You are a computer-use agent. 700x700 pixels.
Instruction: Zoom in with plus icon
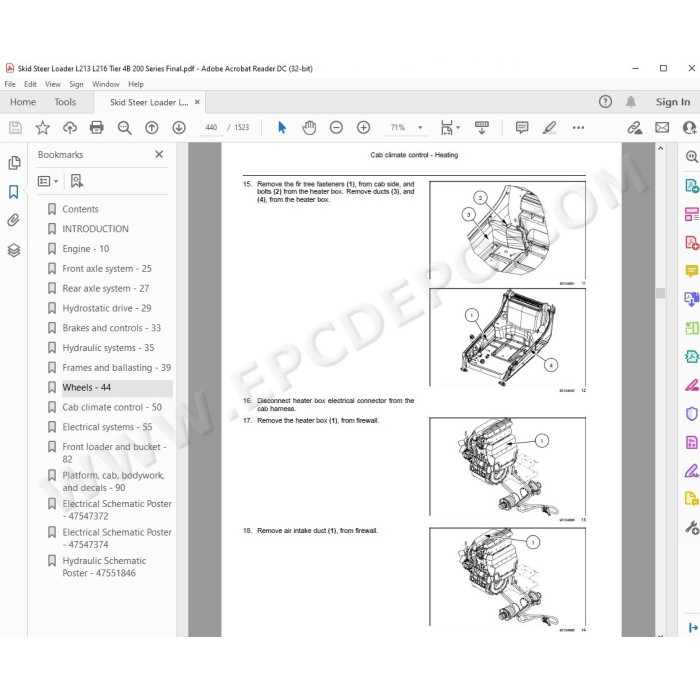363,128
